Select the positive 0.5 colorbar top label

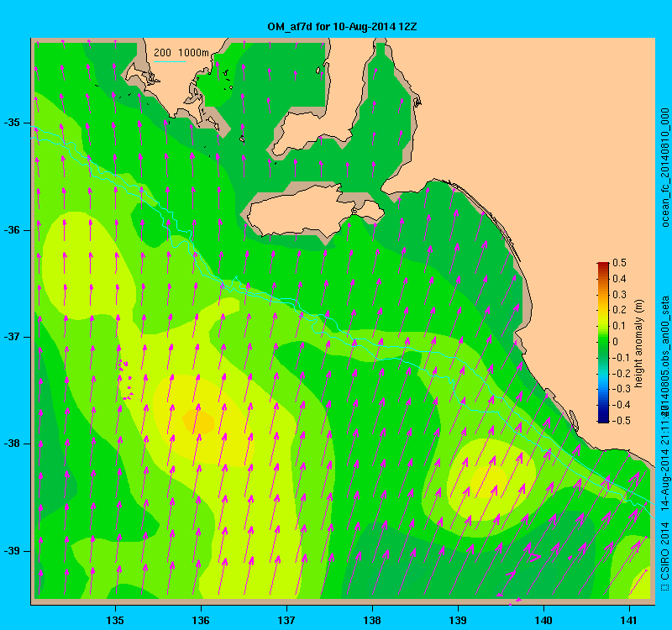[x=619, y=263]
